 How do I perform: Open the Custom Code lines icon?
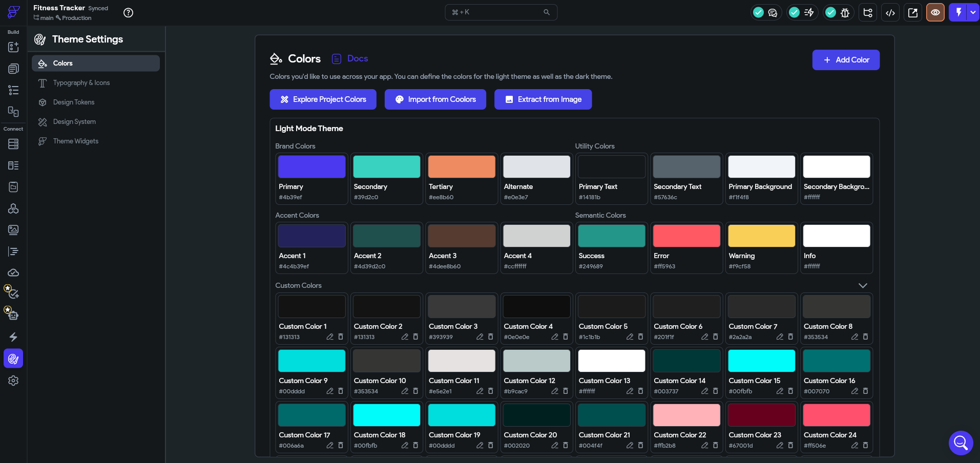(13, 251)
